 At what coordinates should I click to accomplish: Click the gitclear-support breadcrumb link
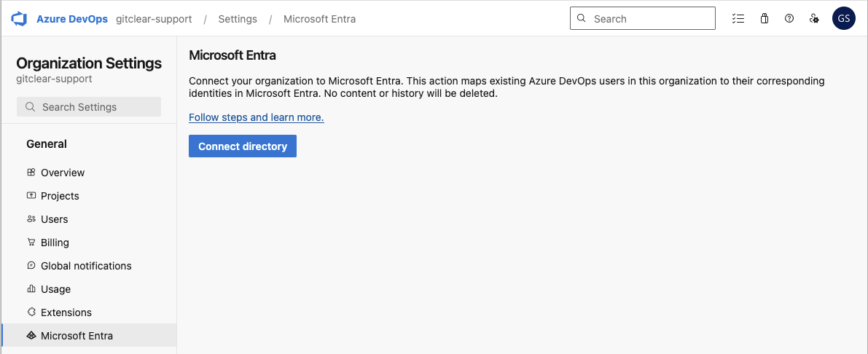154,19
